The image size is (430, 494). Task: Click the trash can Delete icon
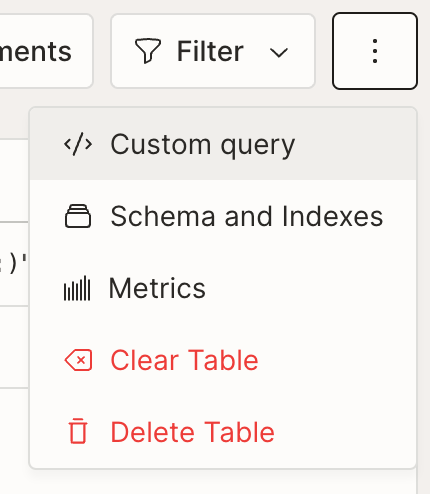(78, 431)
